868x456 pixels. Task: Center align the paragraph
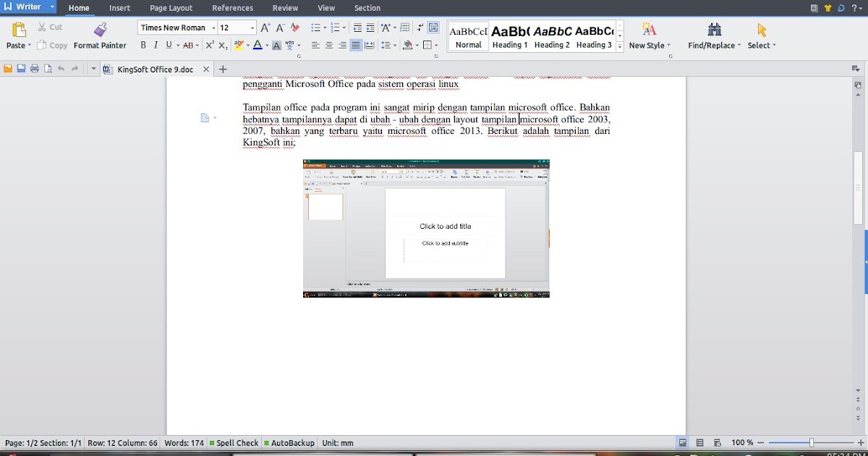coord(329,45)
